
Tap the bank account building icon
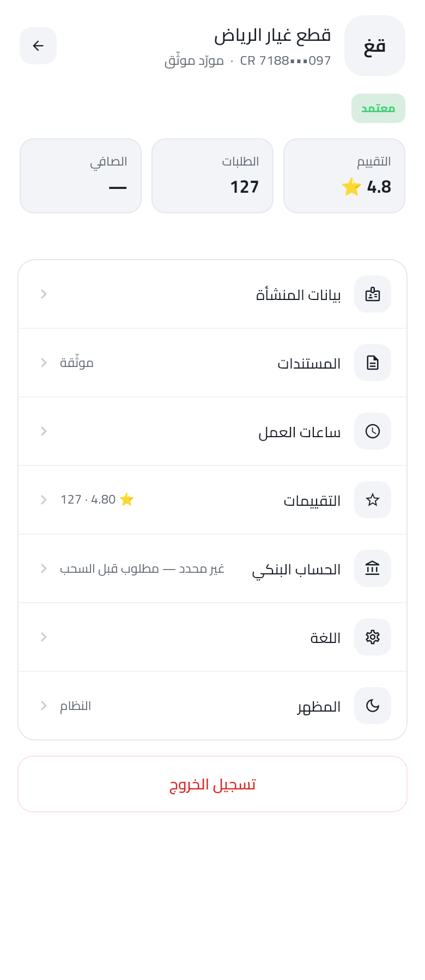point(373,568)
